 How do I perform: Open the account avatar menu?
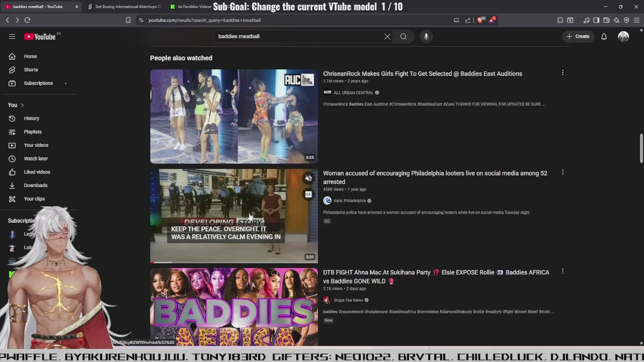[623, 36]
